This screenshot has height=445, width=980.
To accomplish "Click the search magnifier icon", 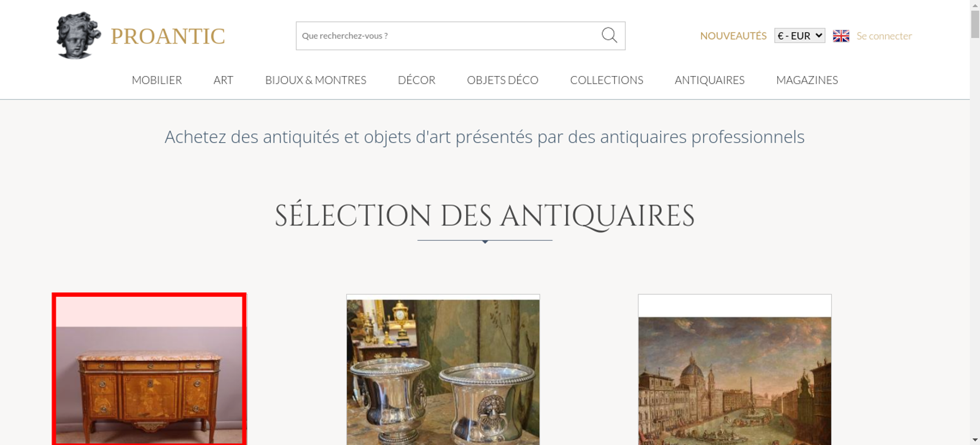I will [x=609, y=35].
